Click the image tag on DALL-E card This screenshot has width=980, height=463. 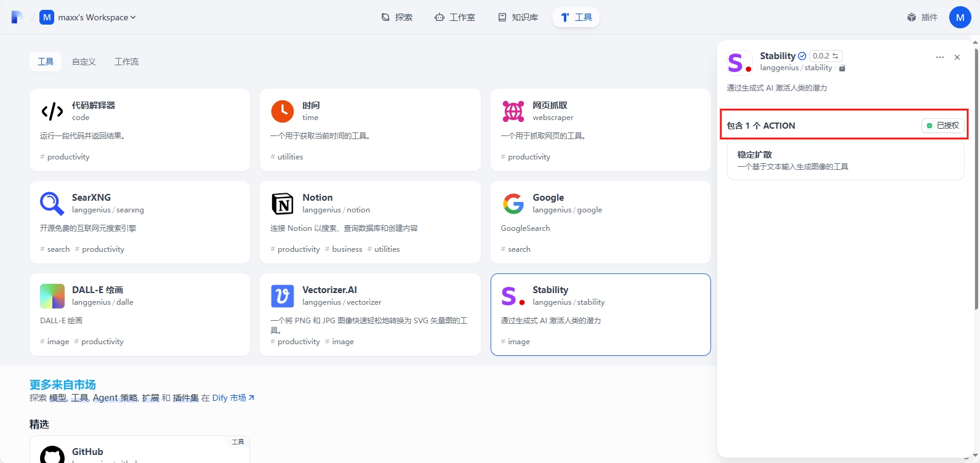(x=55, y=342)
